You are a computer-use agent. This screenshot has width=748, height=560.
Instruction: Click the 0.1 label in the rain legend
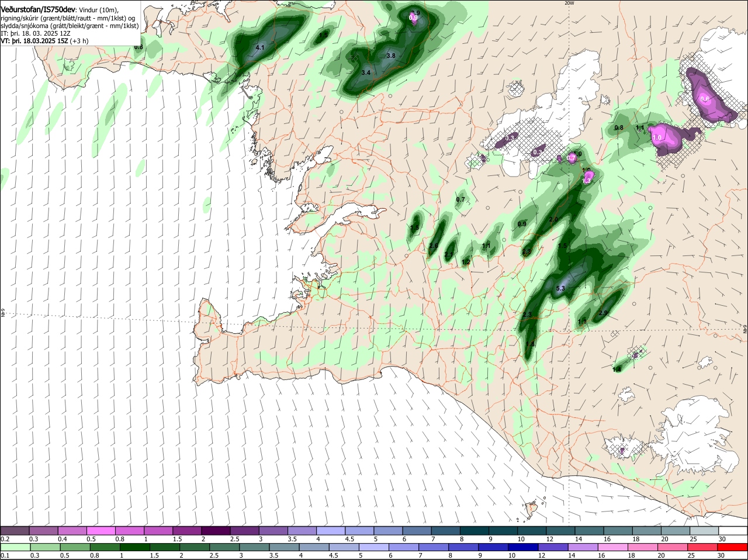[5, 556]
